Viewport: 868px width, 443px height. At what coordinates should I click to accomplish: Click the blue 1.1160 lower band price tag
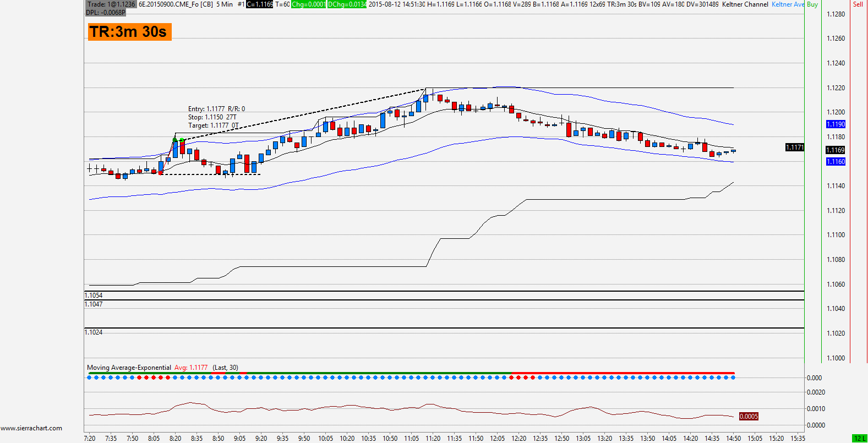point(836,162)
